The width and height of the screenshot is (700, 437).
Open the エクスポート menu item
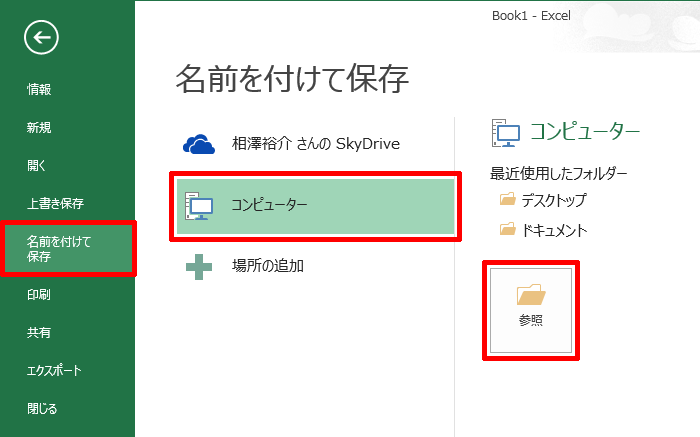click(54, 370)
